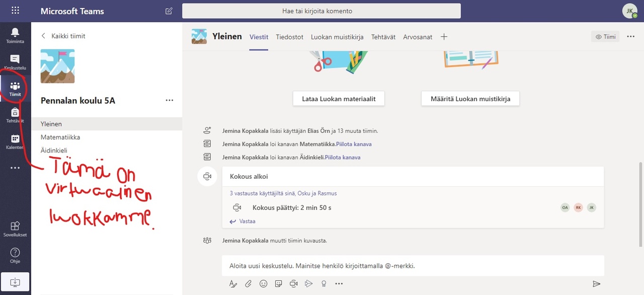This screenshot has height=295, width=644.
Task: Click the Tiimi visibility button
Action: tap(605, 37)
